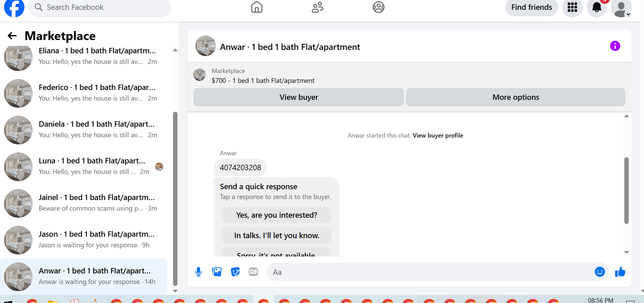Click the back arrow beside Marketplace
Image resolution: width=644 pixels, height=303 pixels.
12,36
